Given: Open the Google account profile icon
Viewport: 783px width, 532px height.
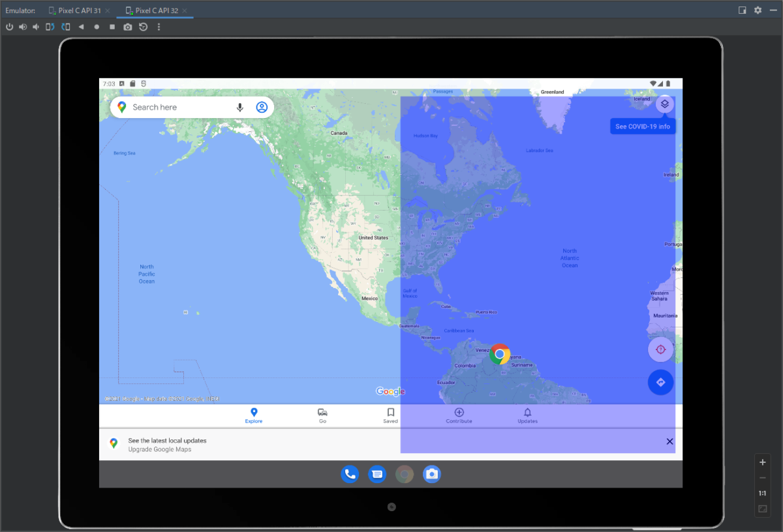Looking at the screenshot, I should point(262,107).
